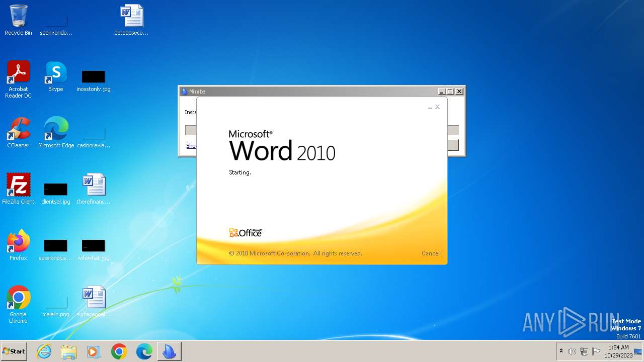
Task: Open the databaseco... Word document icon
Action: [x=131, y=20]
